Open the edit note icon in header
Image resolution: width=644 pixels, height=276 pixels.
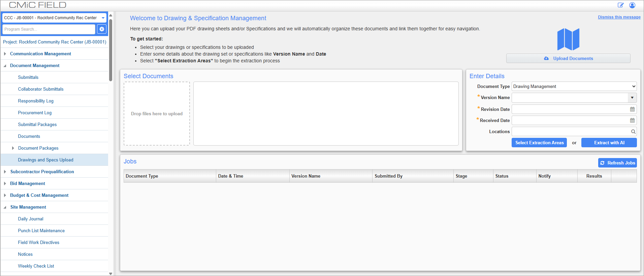620,5
